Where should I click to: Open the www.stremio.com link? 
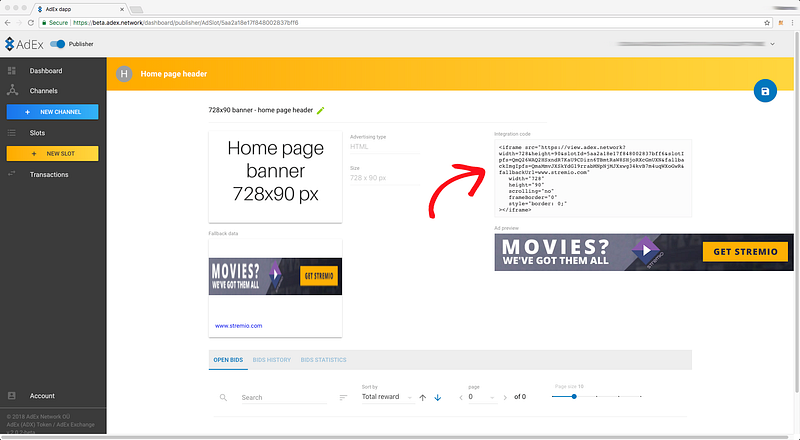click(x=238, y=326)
